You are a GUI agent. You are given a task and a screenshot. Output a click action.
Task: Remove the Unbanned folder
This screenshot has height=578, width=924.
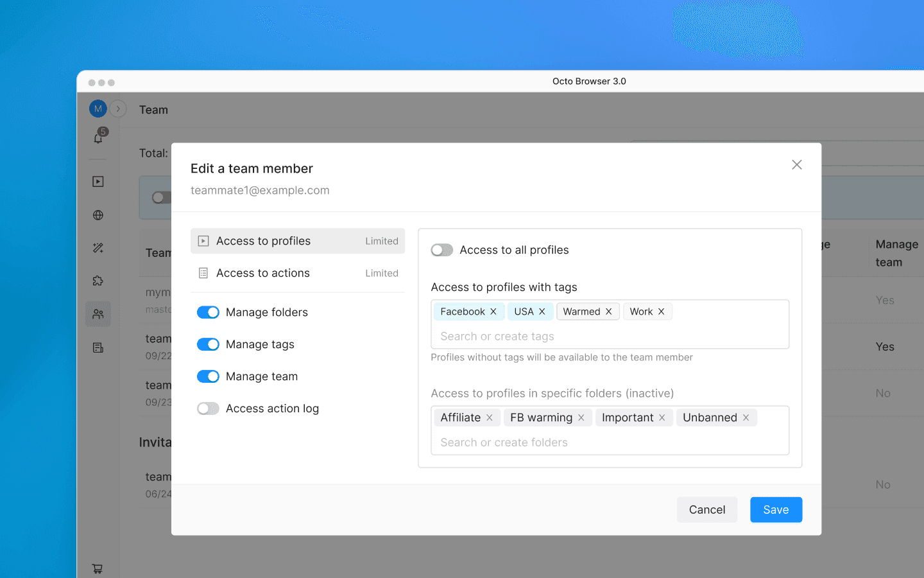point(746,417)
